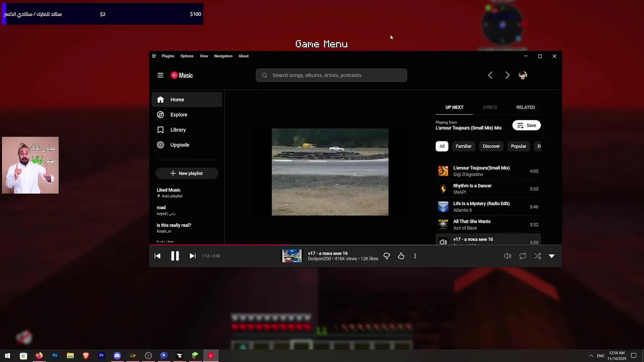Image resolution: width=644 pixels, height=362 pixels.
Task: Go to Home in the sidebar
Action: 187,100
